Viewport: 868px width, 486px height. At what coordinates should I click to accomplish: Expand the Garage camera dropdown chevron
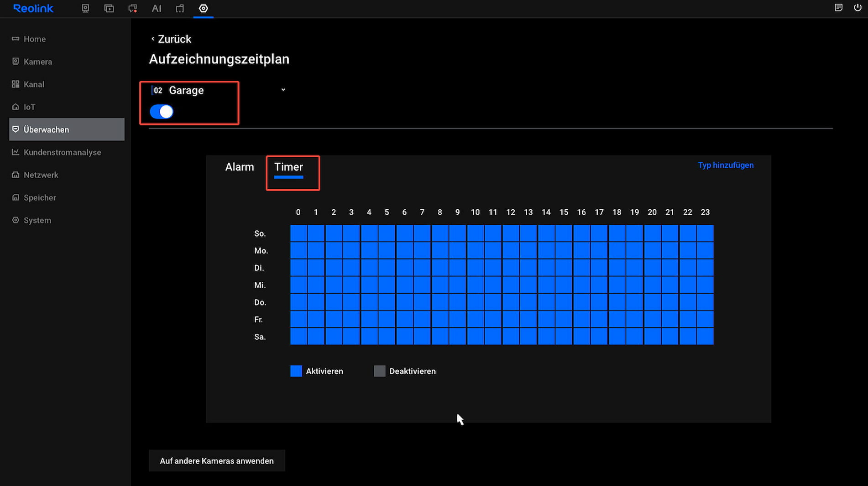(x=283, y=90)
